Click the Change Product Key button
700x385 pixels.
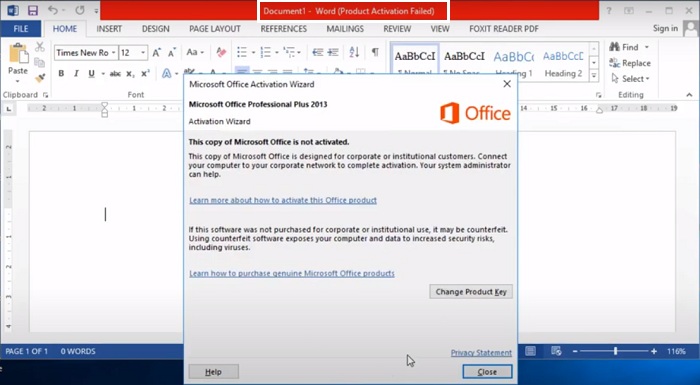[471, 292]
